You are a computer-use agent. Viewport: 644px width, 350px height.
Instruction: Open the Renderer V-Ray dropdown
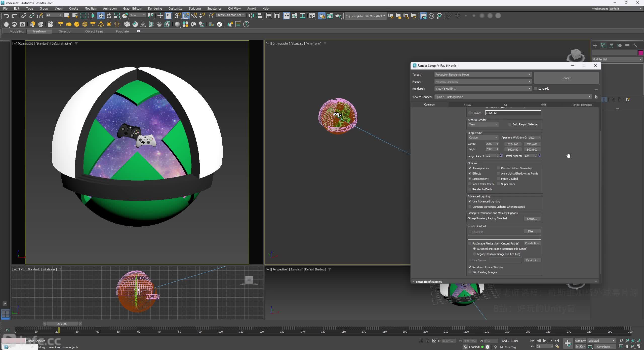pyautogui.click(x=483, y=89)
